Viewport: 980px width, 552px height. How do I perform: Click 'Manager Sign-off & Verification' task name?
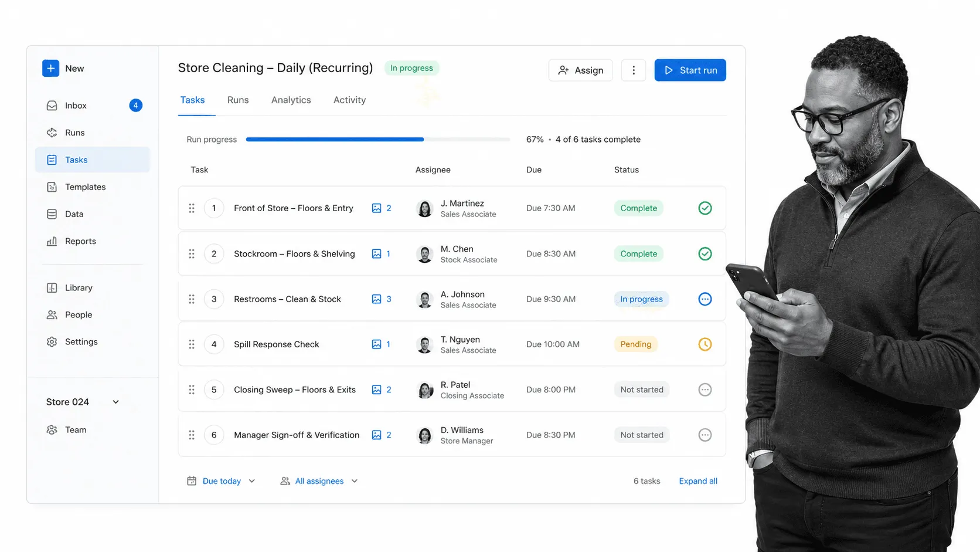tap(297, 435)
